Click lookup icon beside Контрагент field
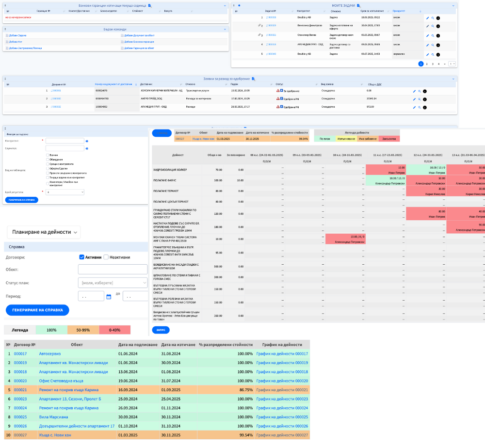 tap(87, 141)
